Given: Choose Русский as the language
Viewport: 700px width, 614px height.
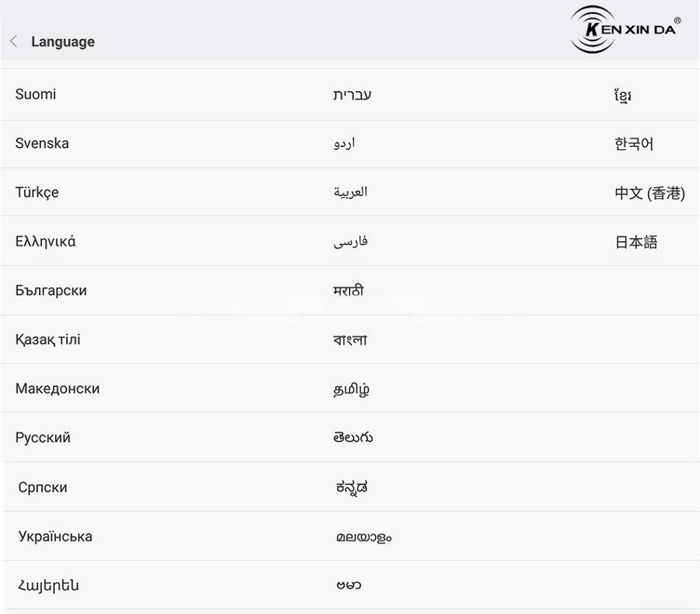Looking at the screenshot, I should tap(43, 438).
